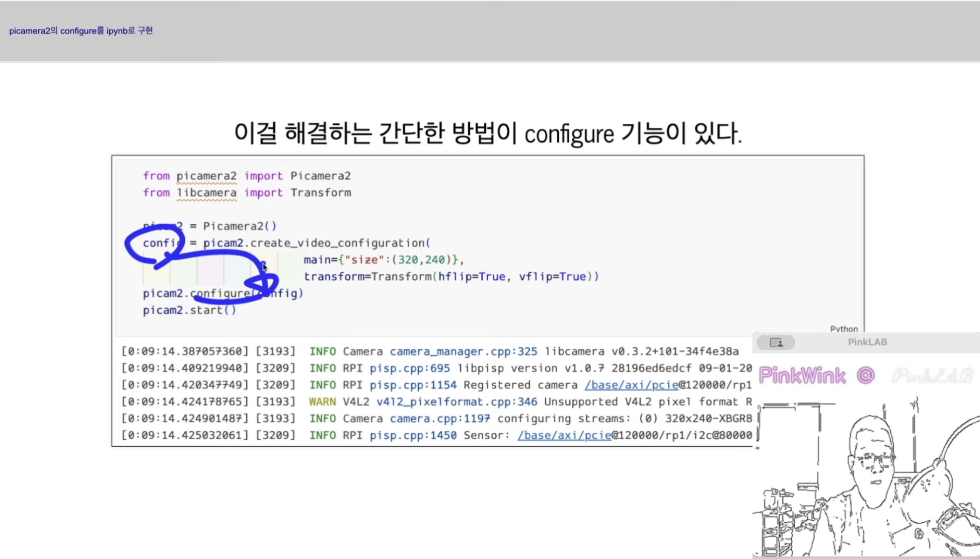The height and width of the screenshot is (559, 980).
Task: Click the presenter overlay icon button in PinkLAB window
Action: pyautogui.click(x=775, y=342)
